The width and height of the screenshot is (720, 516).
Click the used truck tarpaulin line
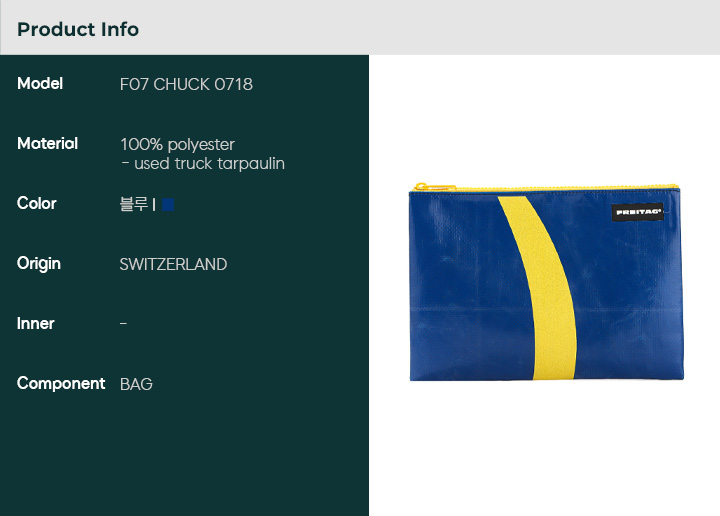coord(203,164)
